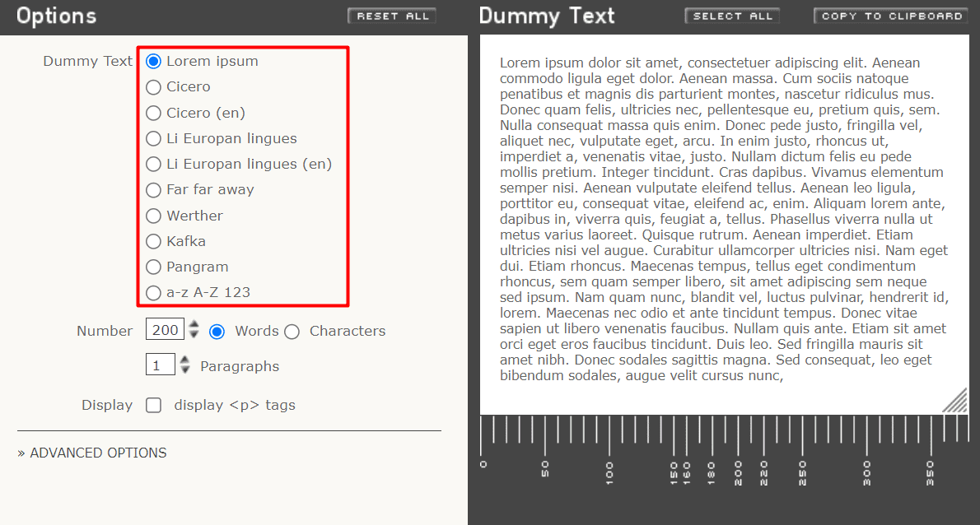Image resolution: width=980 pixels, height=525 pixels.
Task: Click the Select All button
Action: (x=732, y=16)
